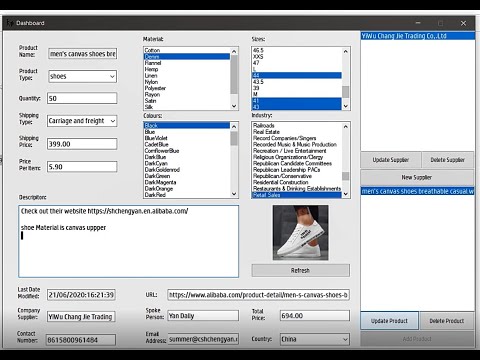
Task: Click the Price Per Item field 5.90
Action: pyautogui.click(x=82, y=167)
